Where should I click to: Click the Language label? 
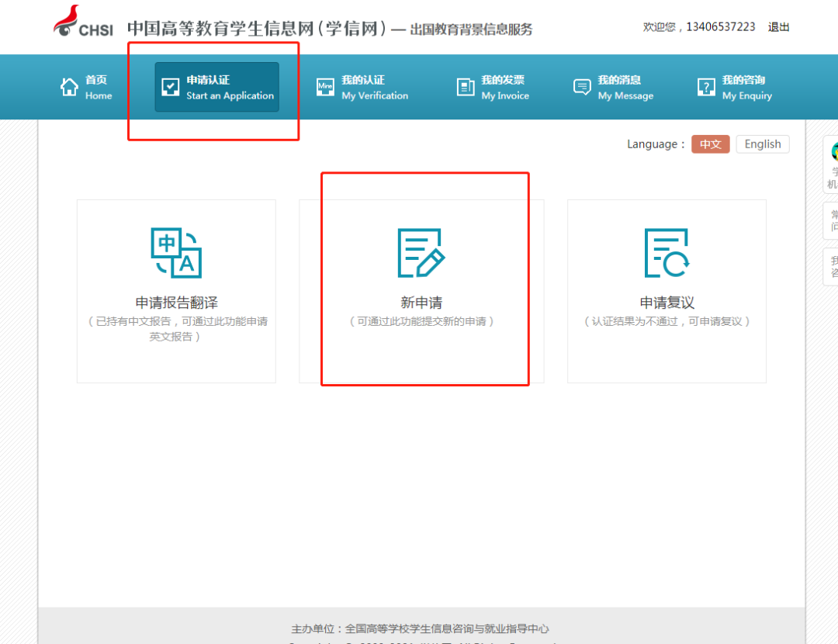point(655,144)
